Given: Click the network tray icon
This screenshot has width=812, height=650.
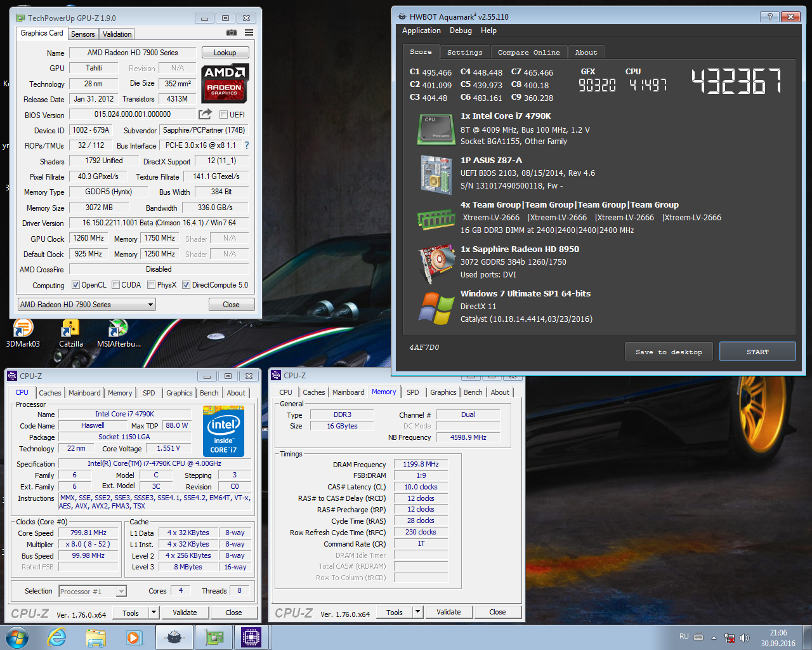Looking at the screenshot, I should [730, 637].
